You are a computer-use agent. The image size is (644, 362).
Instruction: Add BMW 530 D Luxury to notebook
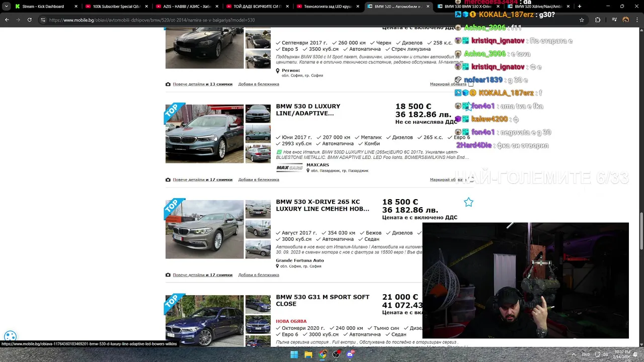(x=259, y=179)
